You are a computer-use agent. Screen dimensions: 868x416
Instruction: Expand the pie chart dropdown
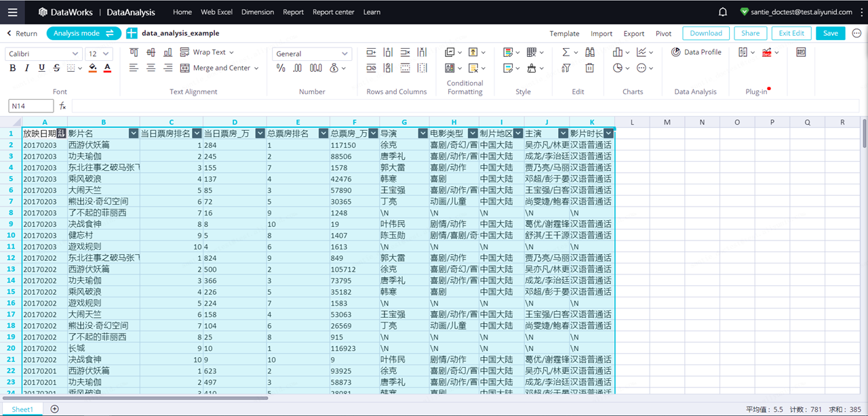(x=627, y=68)
